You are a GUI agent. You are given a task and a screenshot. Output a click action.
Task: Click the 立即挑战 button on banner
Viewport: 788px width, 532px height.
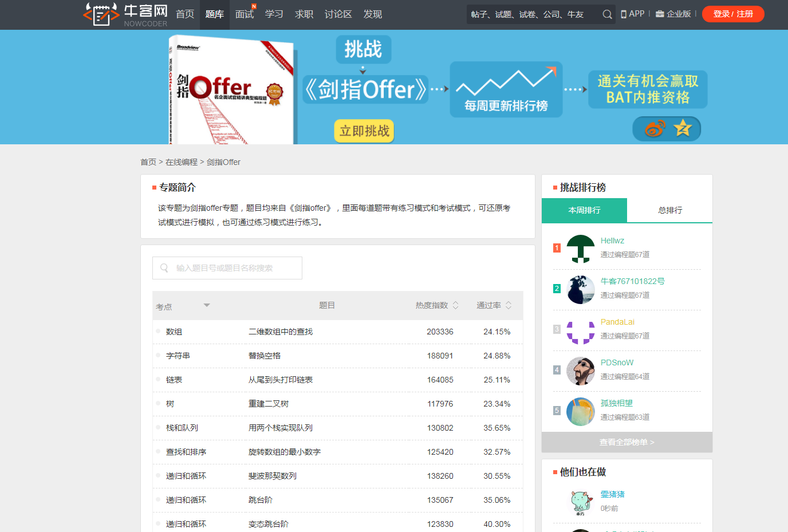[364, 131]
